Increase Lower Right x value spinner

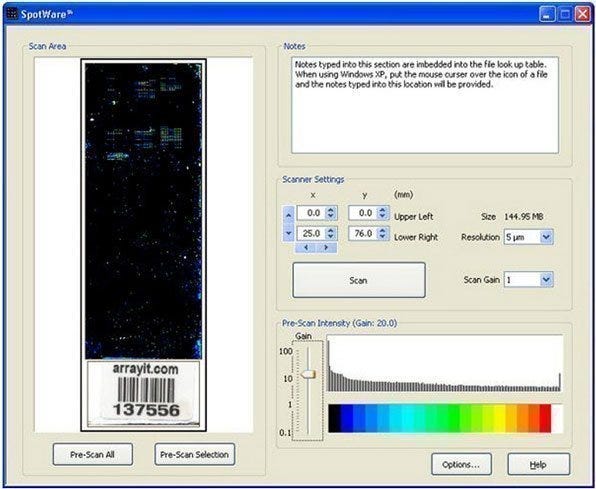pyautogui.click(x=331, y=230)
